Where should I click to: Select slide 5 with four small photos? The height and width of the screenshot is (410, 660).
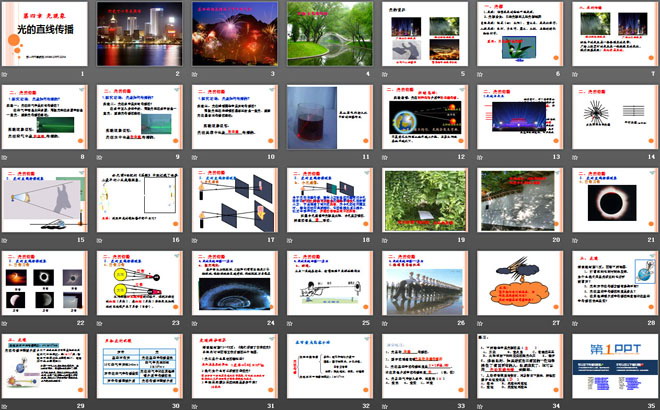[x=425, y=34]
